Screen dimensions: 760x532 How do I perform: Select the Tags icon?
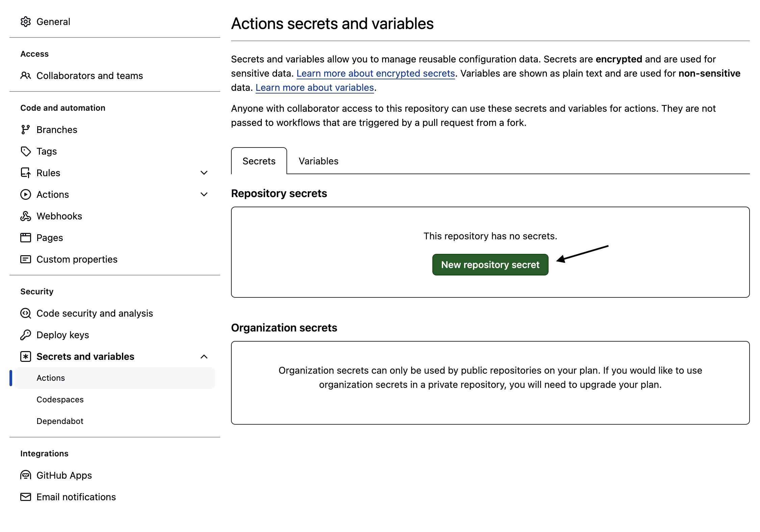26,151
